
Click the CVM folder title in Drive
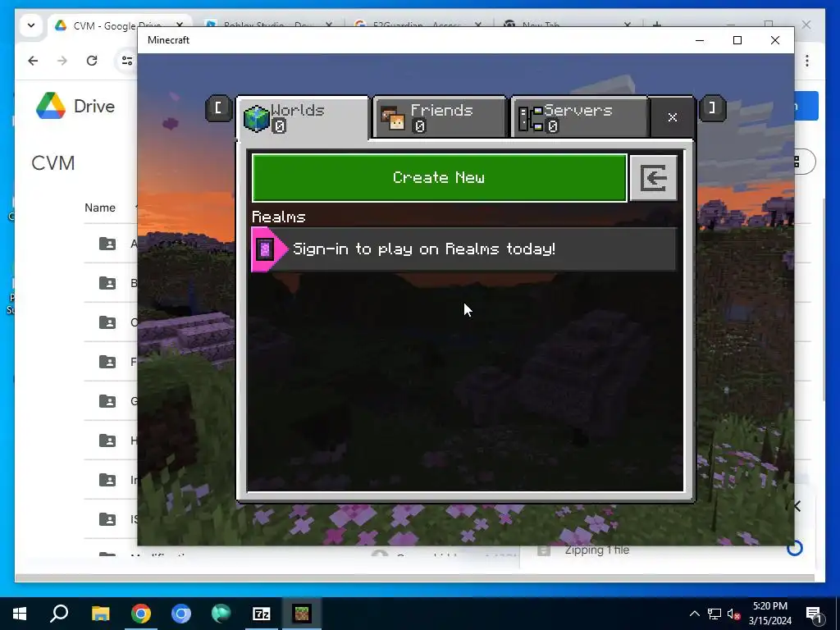click(x=53, y=163)
